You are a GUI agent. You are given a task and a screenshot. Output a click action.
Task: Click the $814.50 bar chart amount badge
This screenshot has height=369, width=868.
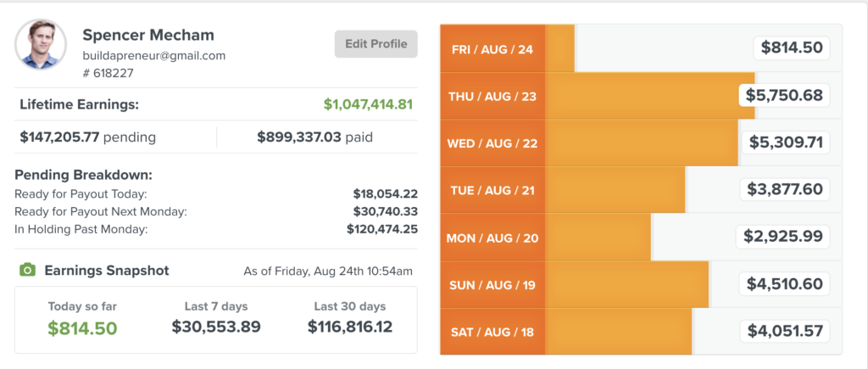click(792, 48)
